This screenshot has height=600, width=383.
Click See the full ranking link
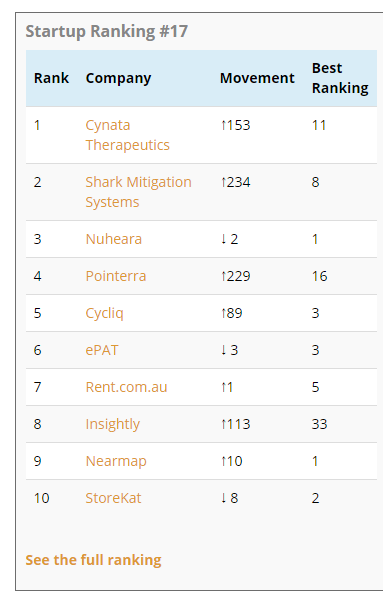(93, 560)
